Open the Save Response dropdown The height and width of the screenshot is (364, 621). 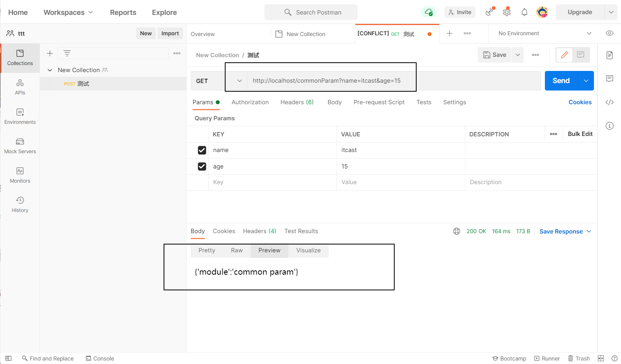coord(565,231)
